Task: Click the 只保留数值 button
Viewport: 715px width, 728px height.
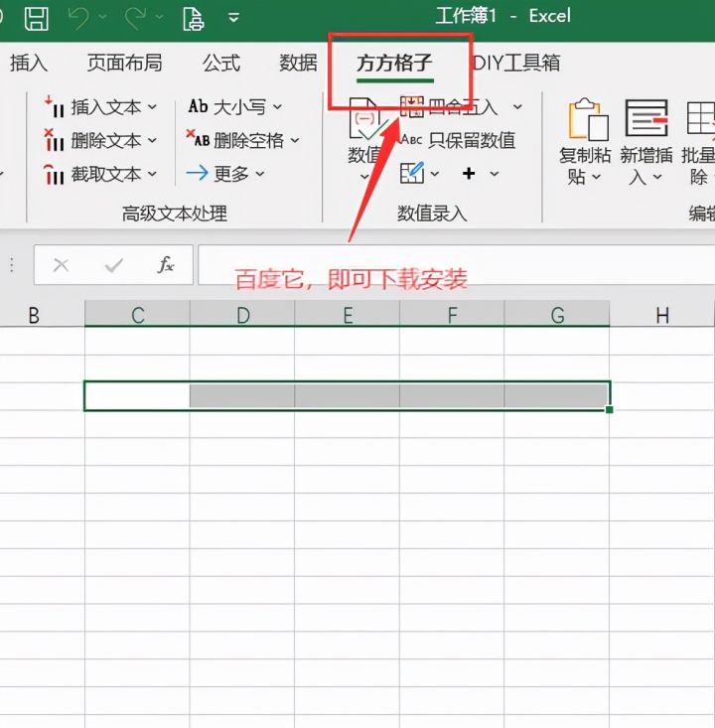Action: (x=459, y=140)
